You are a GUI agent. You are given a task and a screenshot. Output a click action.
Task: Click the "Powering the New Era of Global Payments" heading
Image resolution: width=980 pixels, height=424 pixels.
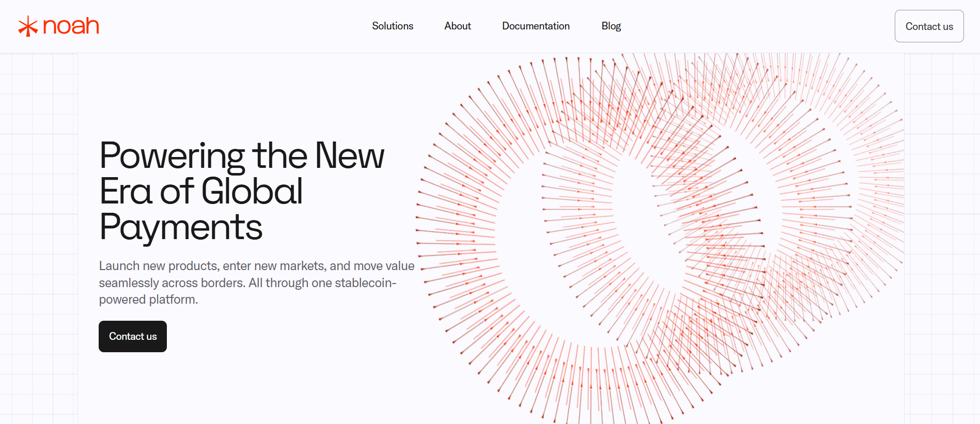click(x=242, y=191)
